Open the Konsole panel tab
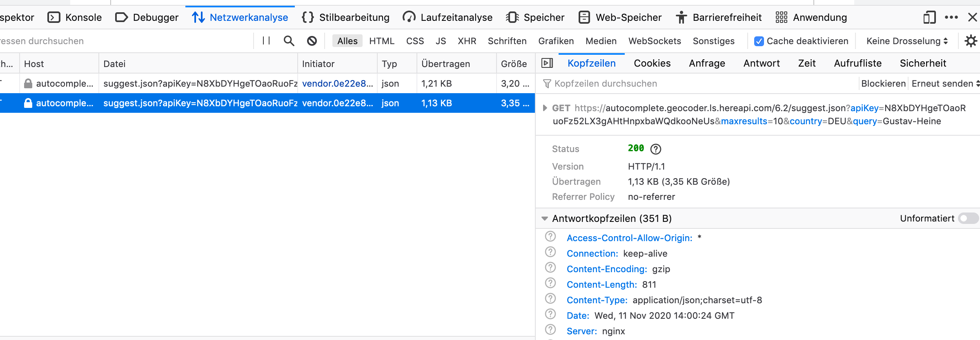The height and width of the screenshot is (340, 980). coord(75,18)
